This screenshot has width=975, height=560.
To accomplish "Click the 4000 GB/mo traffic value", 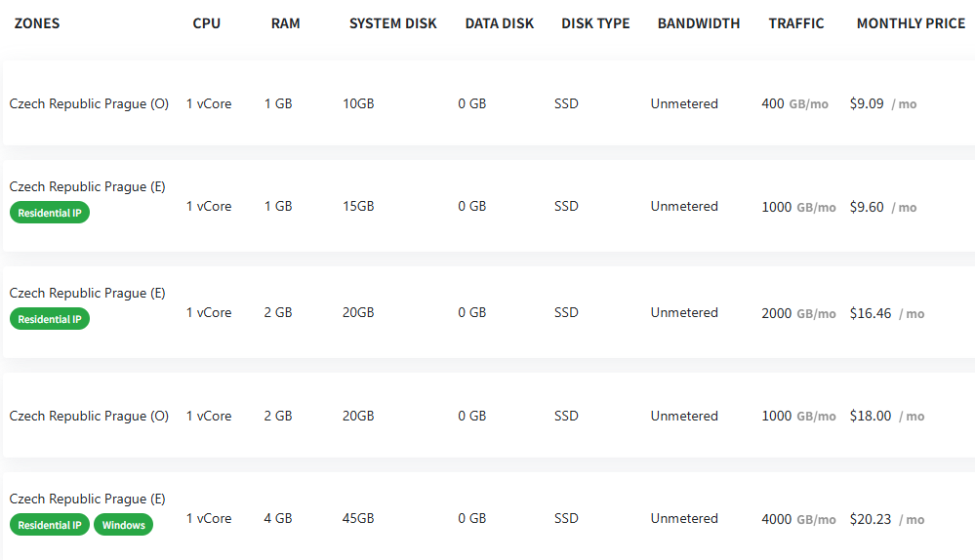I will tap(798, 519).
